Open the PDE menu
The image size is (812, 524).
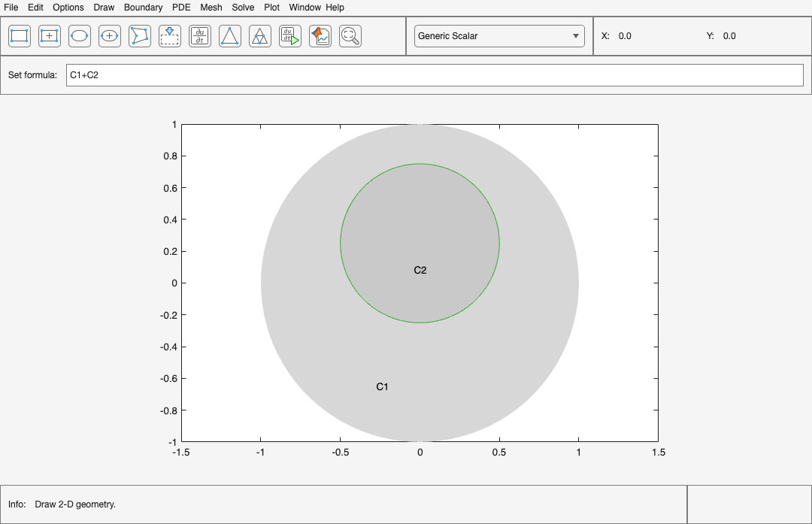(x=181, y=8)
